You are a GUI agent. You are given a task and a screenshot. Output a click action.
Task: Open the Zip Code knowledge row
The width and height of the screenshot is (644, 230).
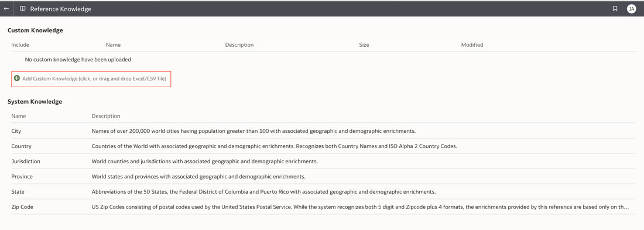point(322,207)
